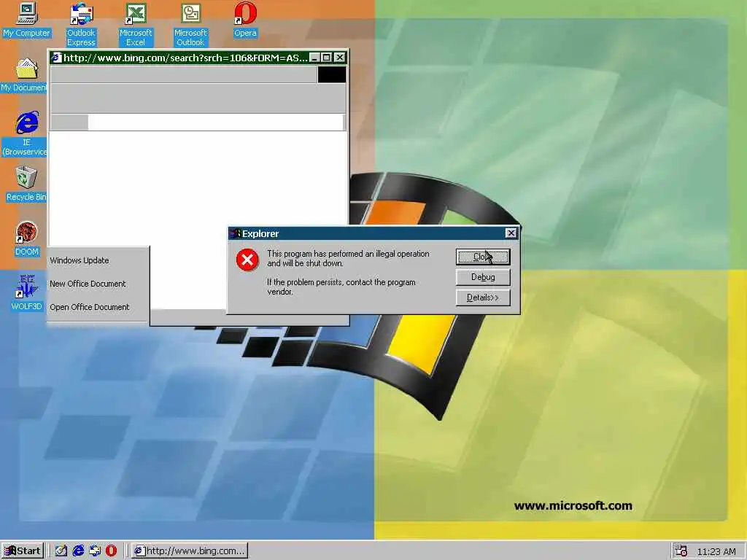Select the IE (Browservice) desktop icon
The image size is (747, 560).
click(x=25, y=133)
